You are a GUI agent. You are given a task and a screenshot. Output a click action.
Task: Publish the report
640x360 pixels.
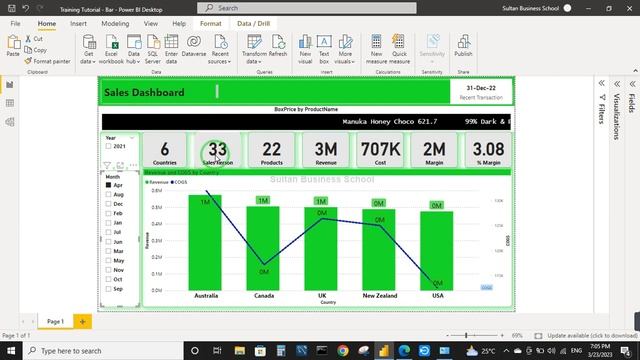463,46
